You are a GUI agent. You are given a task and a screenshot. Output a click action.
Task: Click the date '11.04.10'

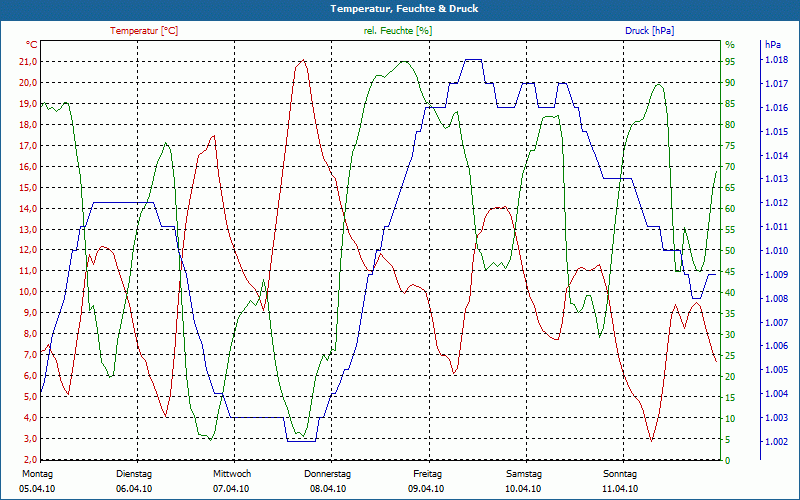[620, 489]
